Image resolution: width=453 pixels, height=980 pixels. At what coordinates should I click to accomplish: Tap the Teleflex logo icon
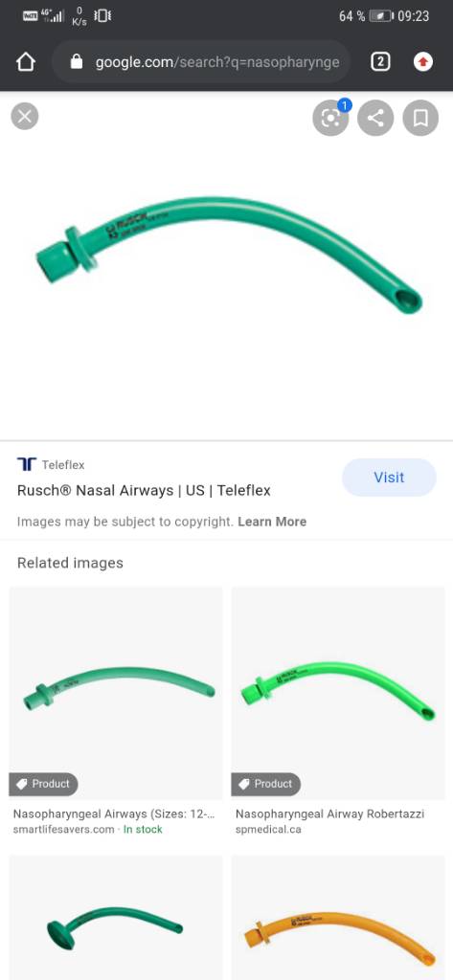[x=27, y=464]
